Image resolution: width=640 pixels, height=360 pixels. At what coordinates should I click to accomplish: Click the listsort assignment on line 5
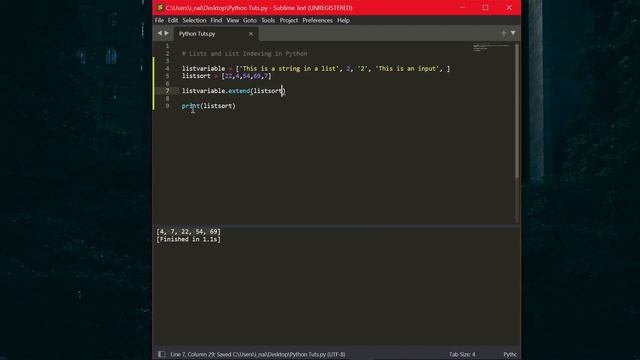[x=227, y=76]
